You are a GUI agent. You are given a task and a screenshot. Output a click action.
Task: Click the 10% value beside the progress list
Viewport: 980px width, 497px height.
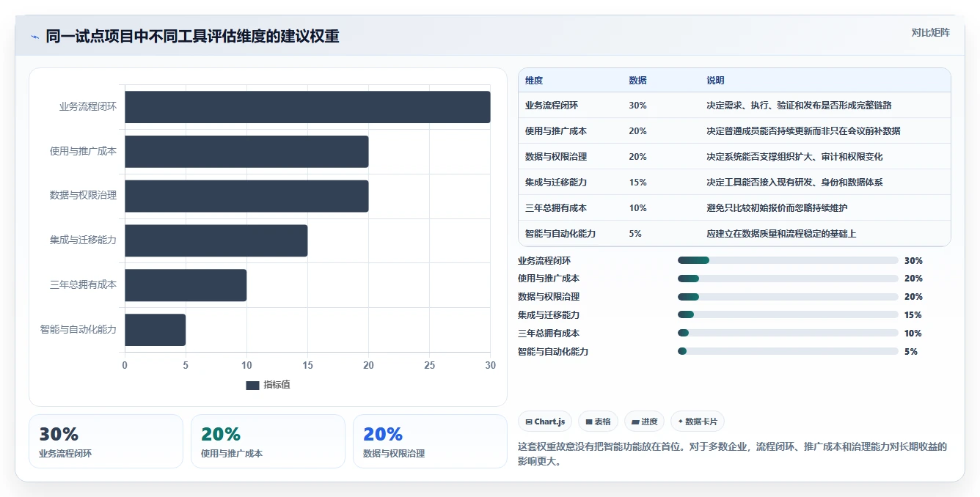click(913, 334)
